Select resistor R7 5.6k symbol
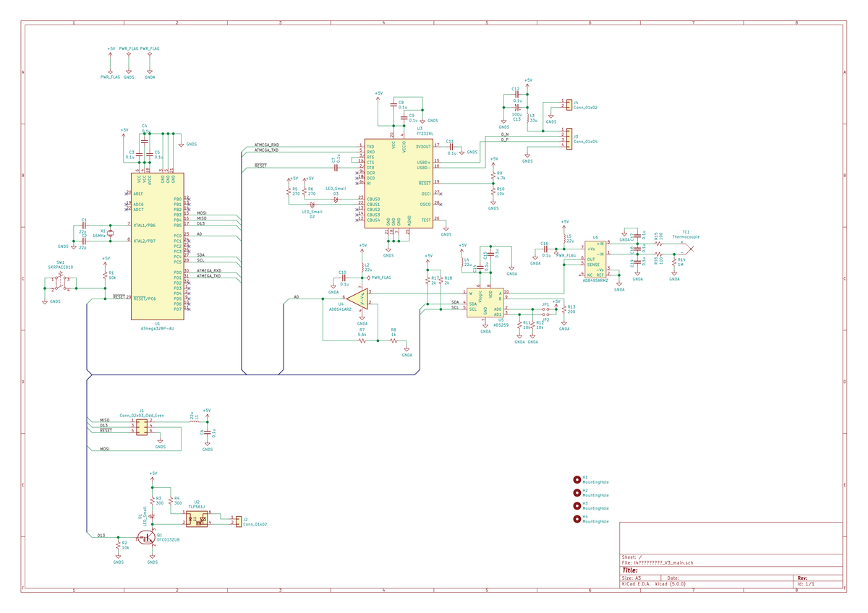The width and height of the screenshot is (868, 613). (x=362, y=341)
